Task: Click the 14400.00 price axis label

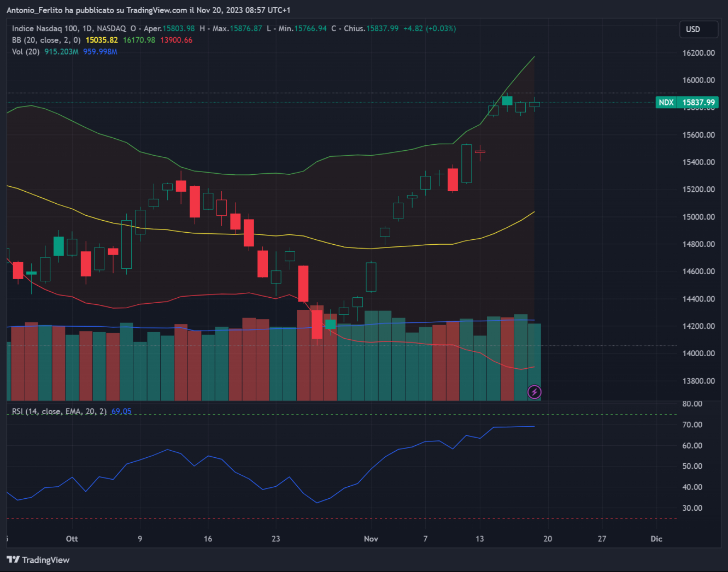Action: (x=698, y=299)
